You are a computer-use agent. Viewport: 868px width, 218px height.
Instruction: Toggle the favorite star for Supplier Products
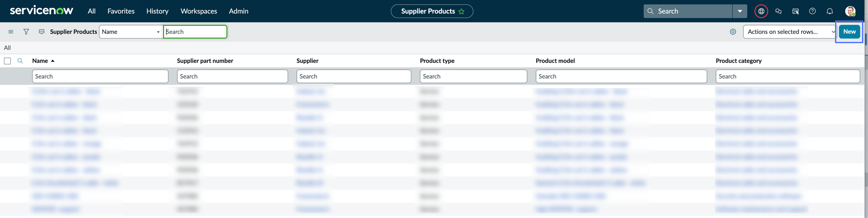click(461, 12)
